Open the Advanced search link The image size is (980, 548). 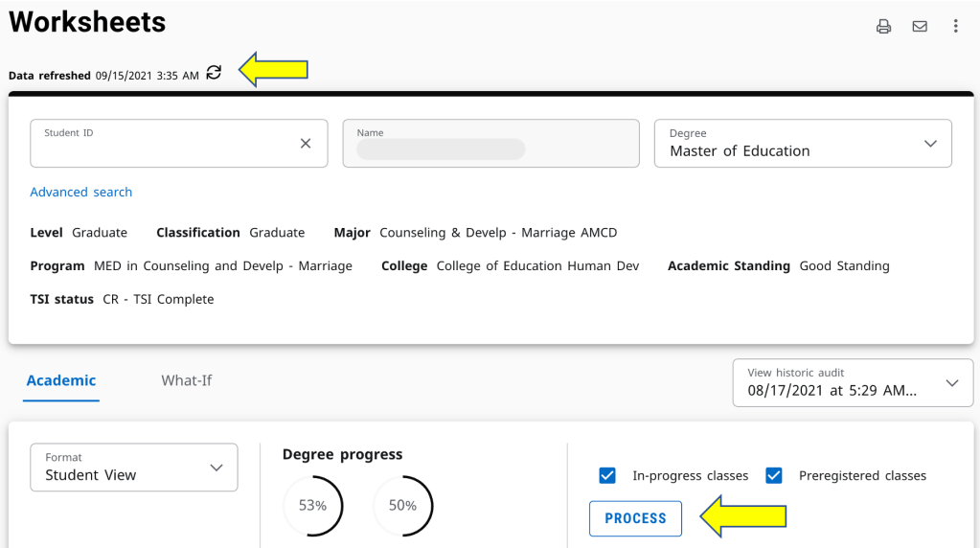tap(81, 193)
